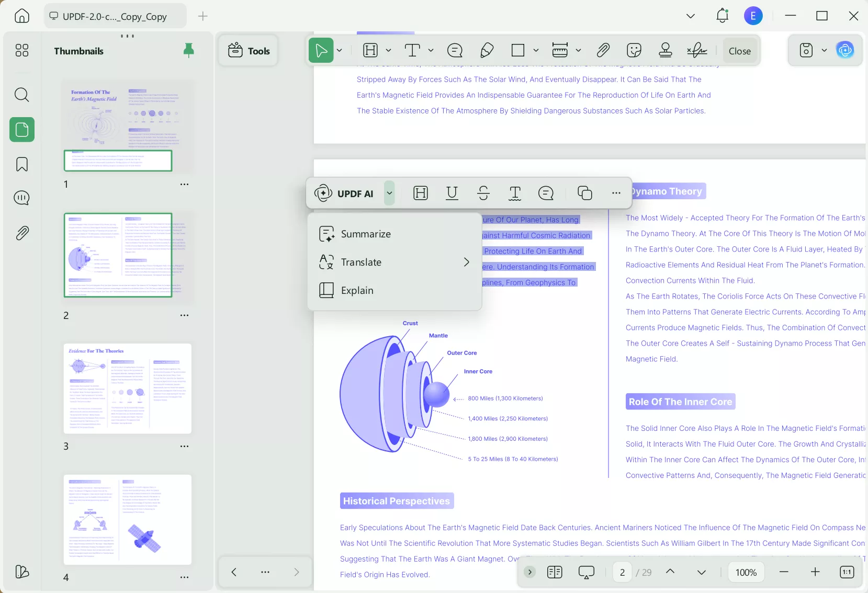Open the tab list chevron in title bar

[691, 16]
